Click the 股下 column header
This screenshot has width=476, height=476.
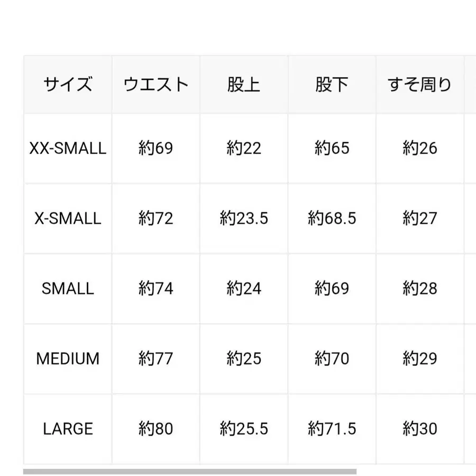(x=332, y=85)
